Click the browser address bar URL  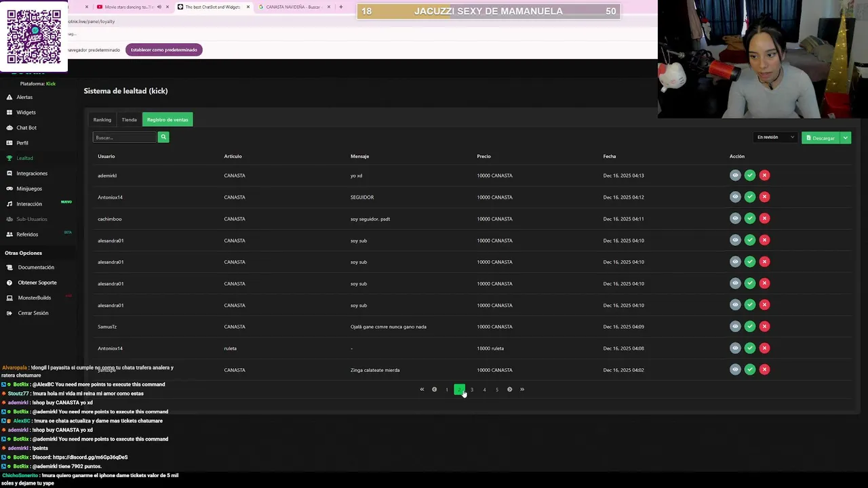[x=92, y=21]
